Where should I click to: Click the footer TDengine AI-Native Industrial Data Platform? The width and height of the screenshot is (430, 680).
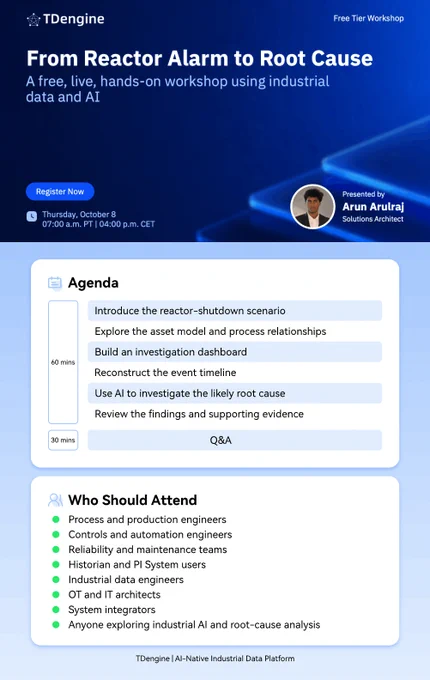(215, 658)
